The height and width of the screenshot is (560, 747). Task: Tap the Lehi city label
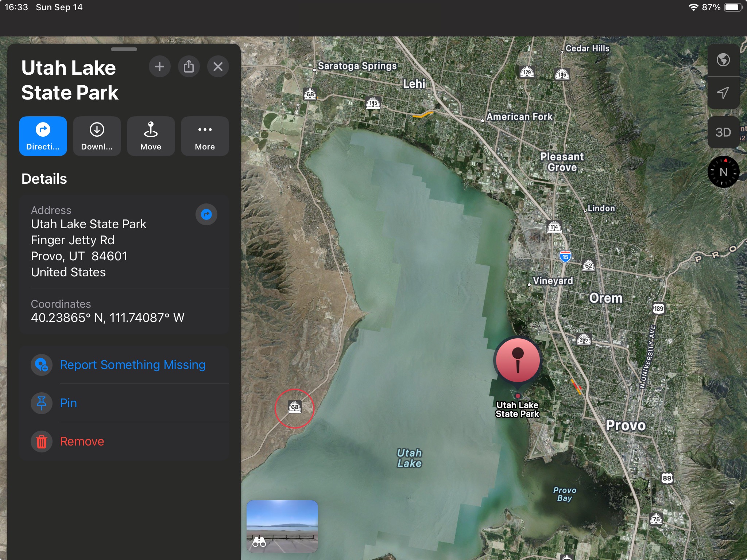coord(414,84)
